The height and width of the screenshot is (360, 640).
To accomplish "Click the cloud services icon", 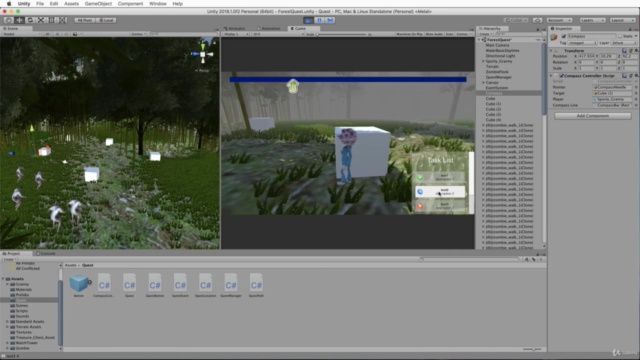I will pyautogui.click(x=538, y=20).
